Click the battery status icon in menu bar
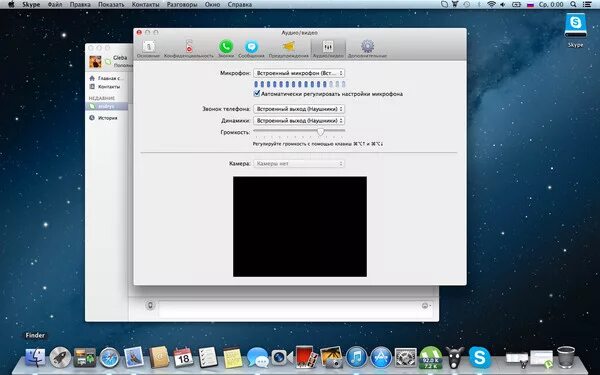The image size is (600, 375). click(x=517, y=5)
